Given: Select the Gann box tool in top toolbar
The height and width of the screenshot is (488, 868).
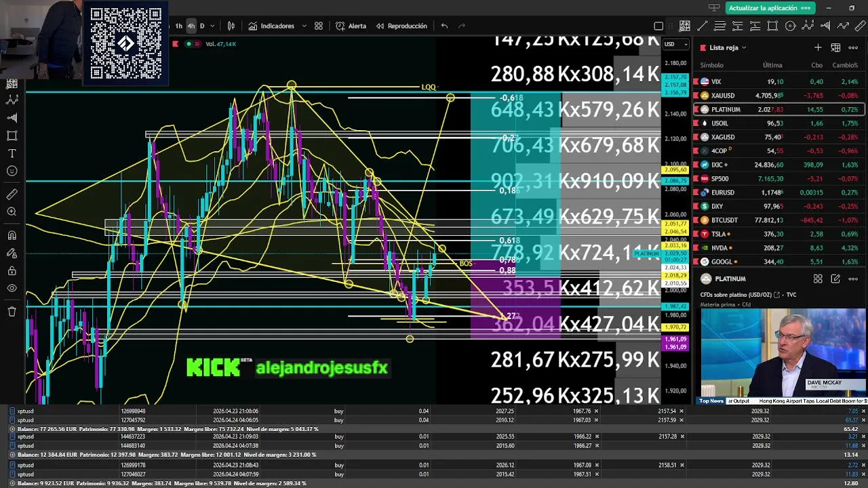Looking at the screenshot, I should 685,26.
